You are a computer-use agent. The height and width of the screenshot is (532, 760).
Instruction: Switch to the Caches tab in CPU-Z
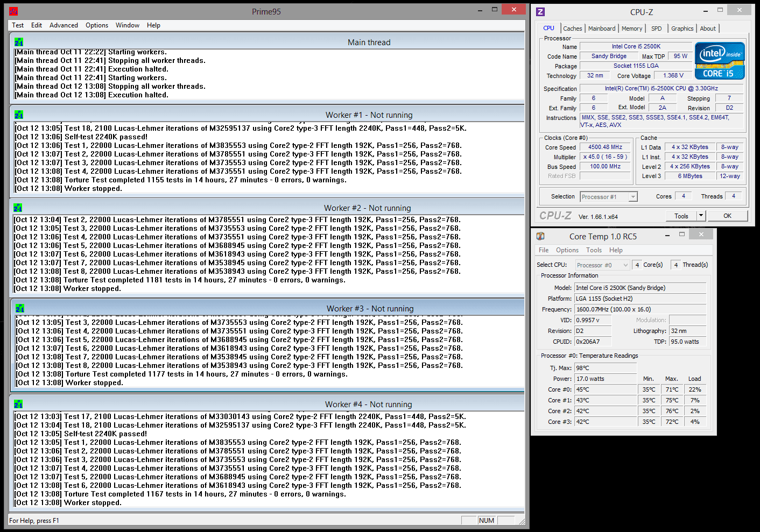(572, 29)
